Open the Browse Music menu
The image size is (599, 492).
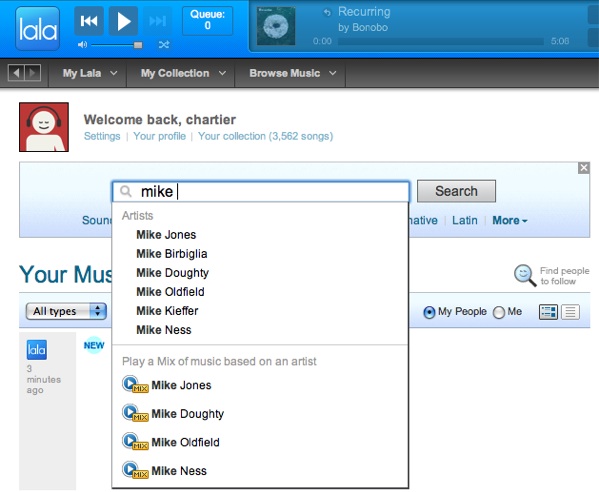pyautogui.click(x=292, y=73)
